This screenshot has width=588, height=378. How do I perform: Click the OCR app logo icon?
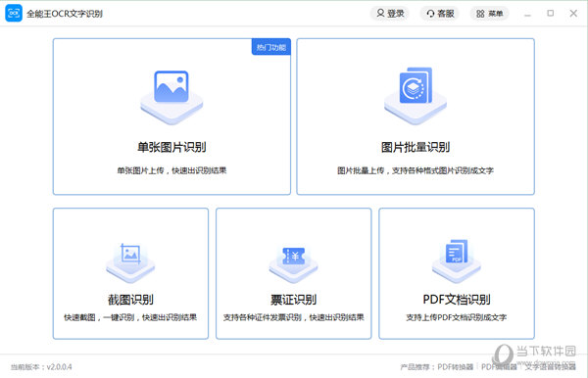point(14,13)
